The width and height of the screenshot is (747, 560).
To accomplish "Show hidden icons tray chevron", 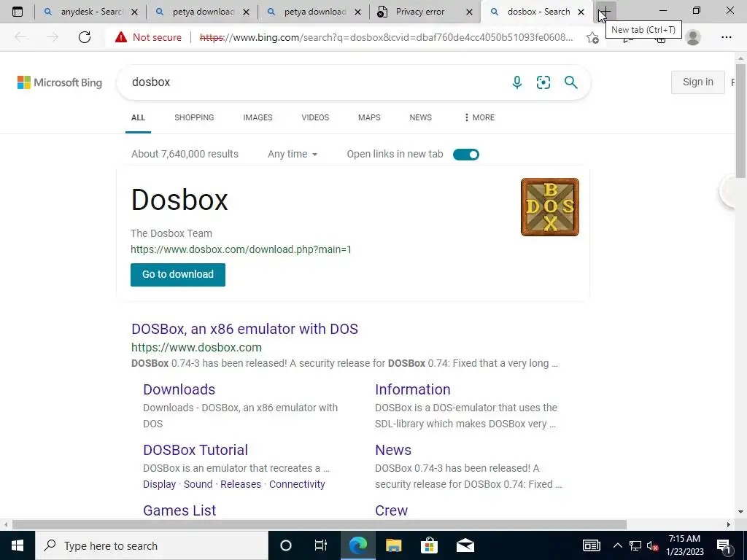I will [617, 545].
